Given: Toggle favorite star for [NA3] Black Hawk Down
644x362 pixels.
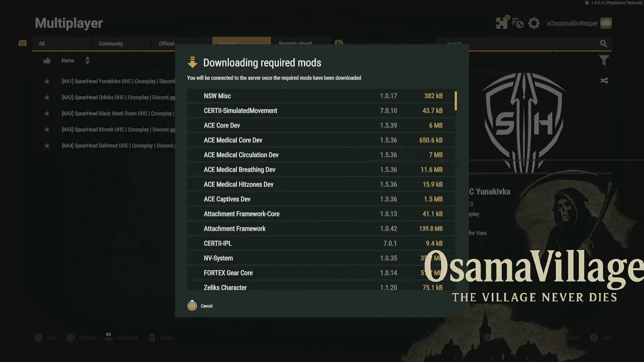Looking at the screenshot, I should 47,114.
